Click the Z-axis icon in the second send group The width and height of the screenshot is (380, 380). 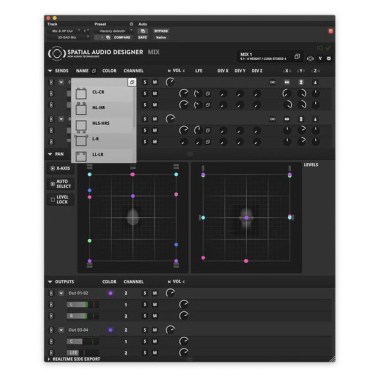(x=315, y=119)
